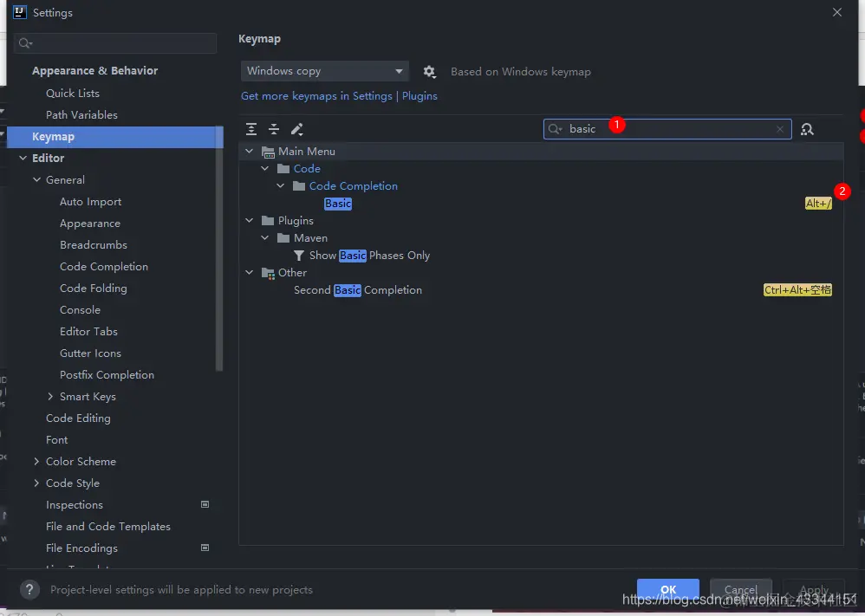
Task: Click the Inspections project-level settings icon
Action: point(205,504)
